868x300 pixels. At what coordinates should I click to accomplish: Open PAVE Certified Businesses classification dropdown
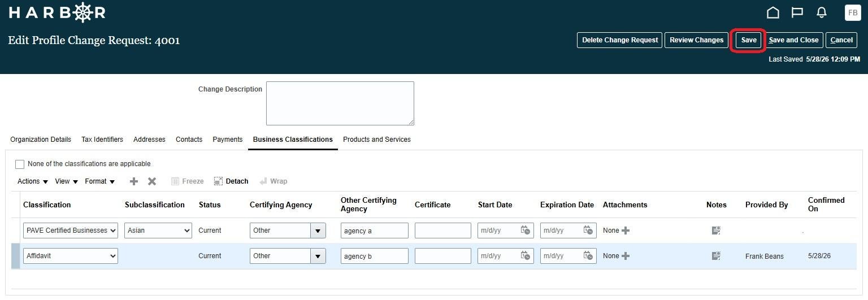click(71, 231)
